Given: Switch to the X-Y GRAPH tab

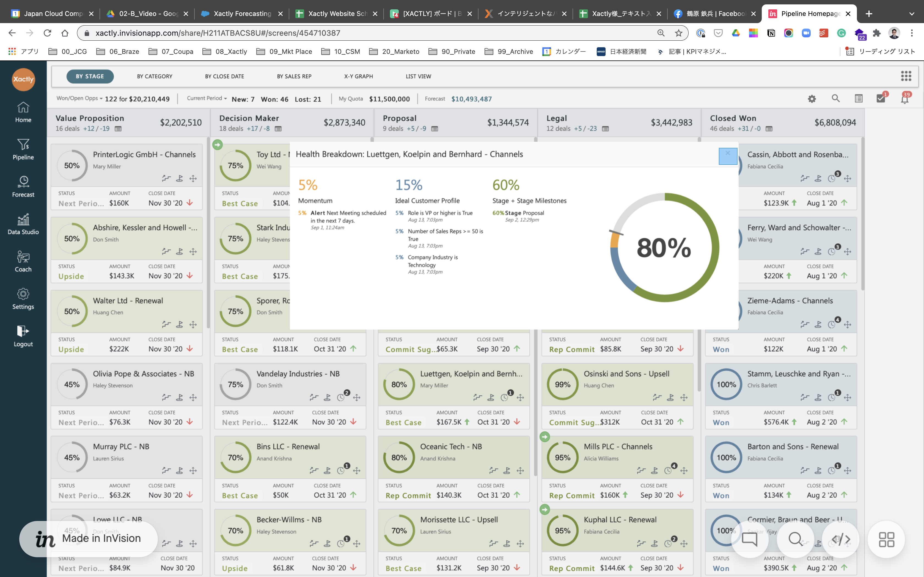Looking at the screenshot, I should pos(358,76).
